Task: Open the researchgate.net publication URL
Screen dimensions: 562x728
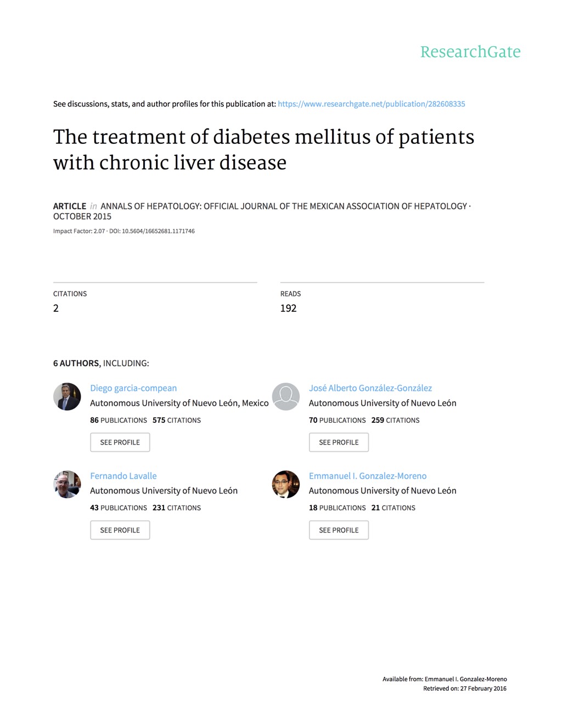Action: (372, 104)
